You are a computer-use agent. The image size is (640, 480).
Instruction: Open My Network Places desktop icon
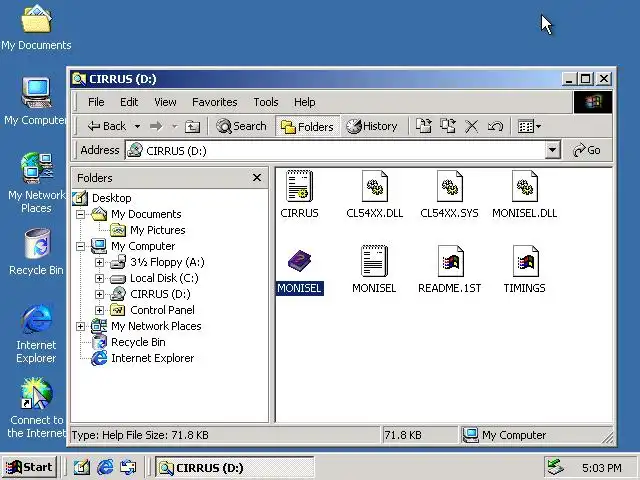tap(36, 182)
